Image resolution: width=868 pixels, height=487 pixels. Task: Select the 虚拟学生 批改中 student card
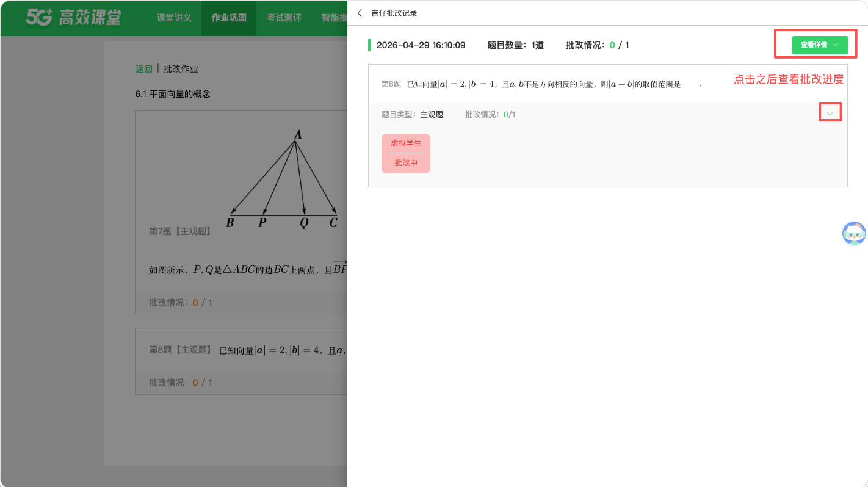[x=406, y=153]
